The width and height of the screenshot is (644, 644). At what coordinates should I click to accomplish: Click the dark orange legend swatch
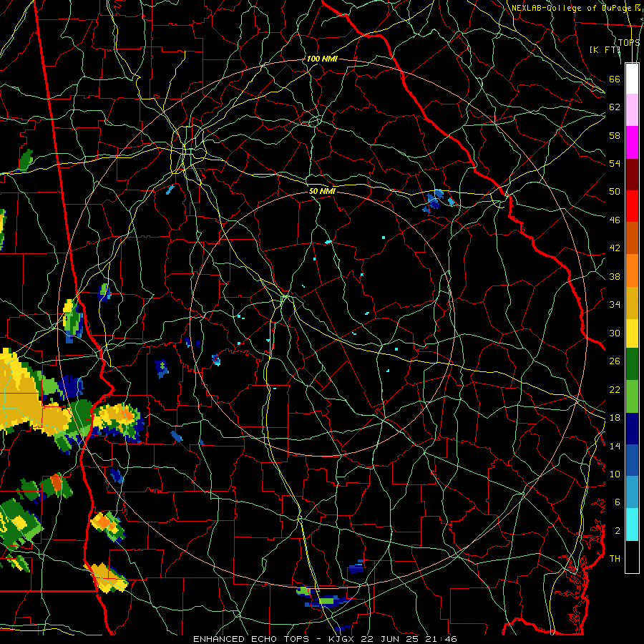632,238
